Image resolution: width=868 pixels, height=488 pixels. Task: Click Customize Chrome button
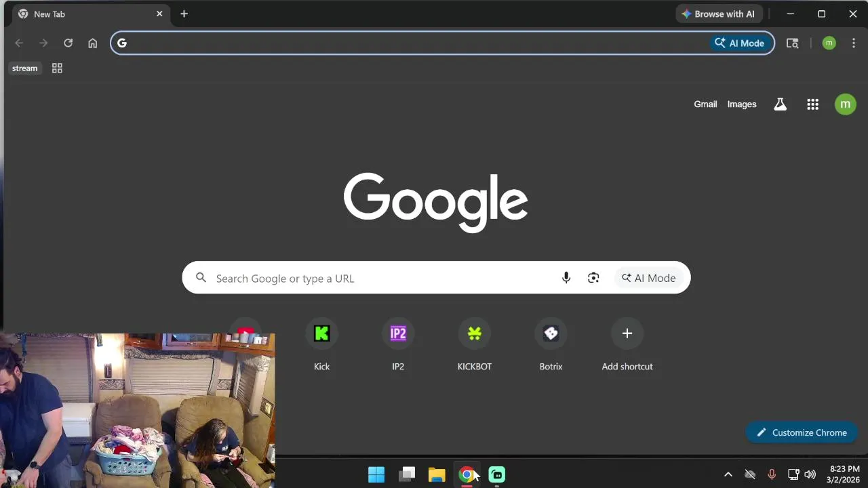point(802,432)
